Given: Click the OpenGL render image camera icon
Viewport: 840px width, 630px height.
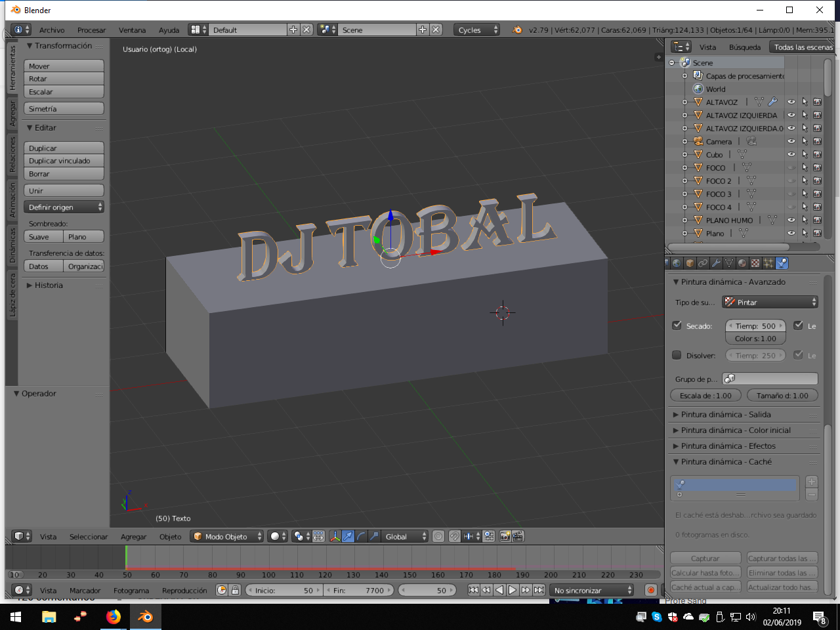Looking at the screenshot, I should tap(505, 536).
